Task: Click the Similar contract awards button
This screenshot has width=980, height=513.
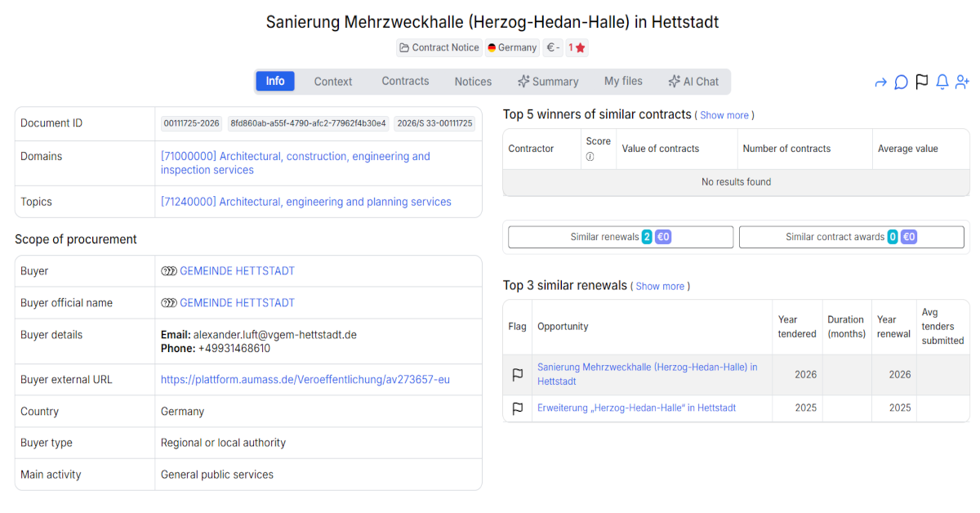Action: [x=851, y=237]
